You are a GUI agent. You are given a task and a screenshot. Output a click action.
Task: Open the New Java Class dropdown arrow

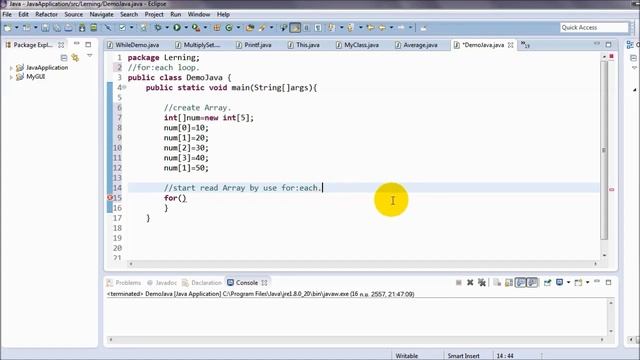tap(238, 28)
